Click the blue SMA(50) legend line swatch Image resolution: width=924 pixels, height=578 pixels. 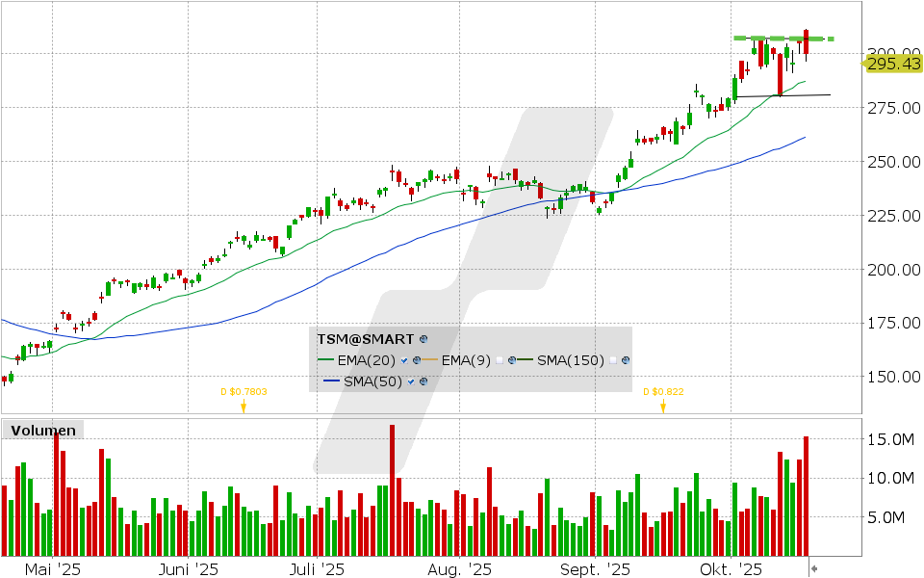click(331, 381)
